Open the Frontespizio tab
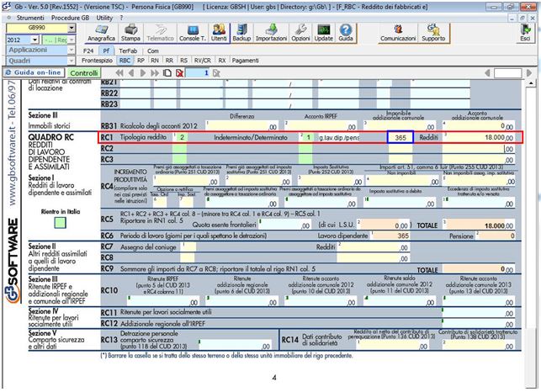This screenshot has width=541, height=392. pyautogui.click(x=97, y=61)
